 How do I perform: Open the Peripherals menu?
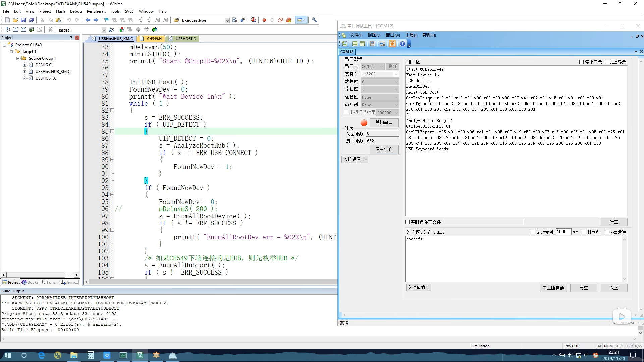pos(96,11)
